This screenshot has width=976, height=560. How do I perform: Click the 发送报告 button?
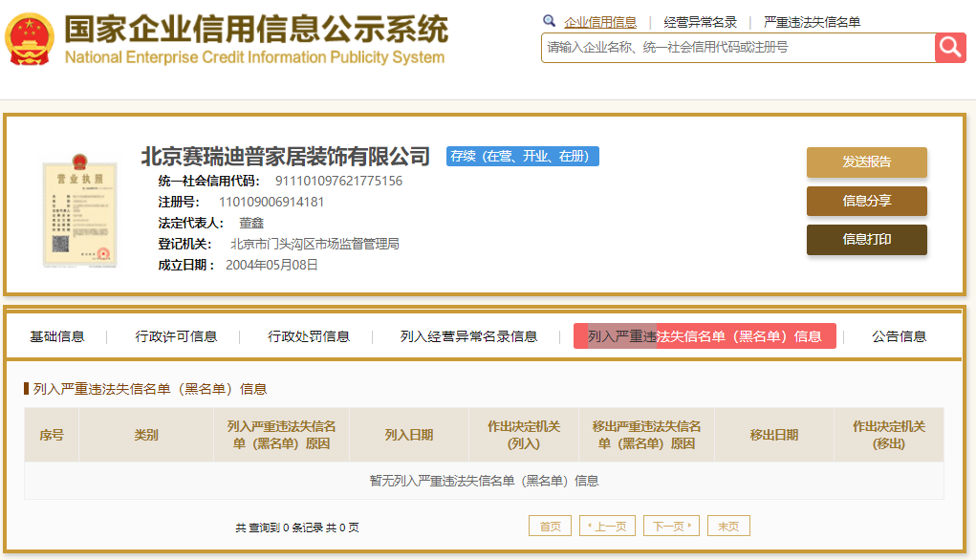[866, 162]
